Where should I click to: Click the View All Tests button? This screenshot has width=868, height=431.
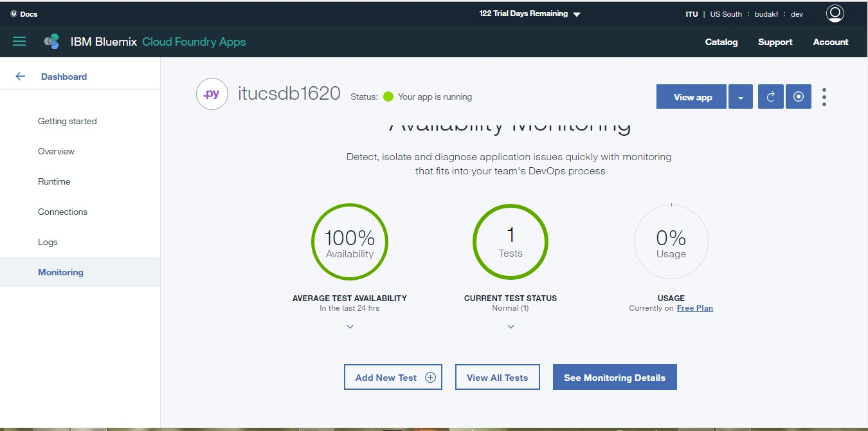497,378
